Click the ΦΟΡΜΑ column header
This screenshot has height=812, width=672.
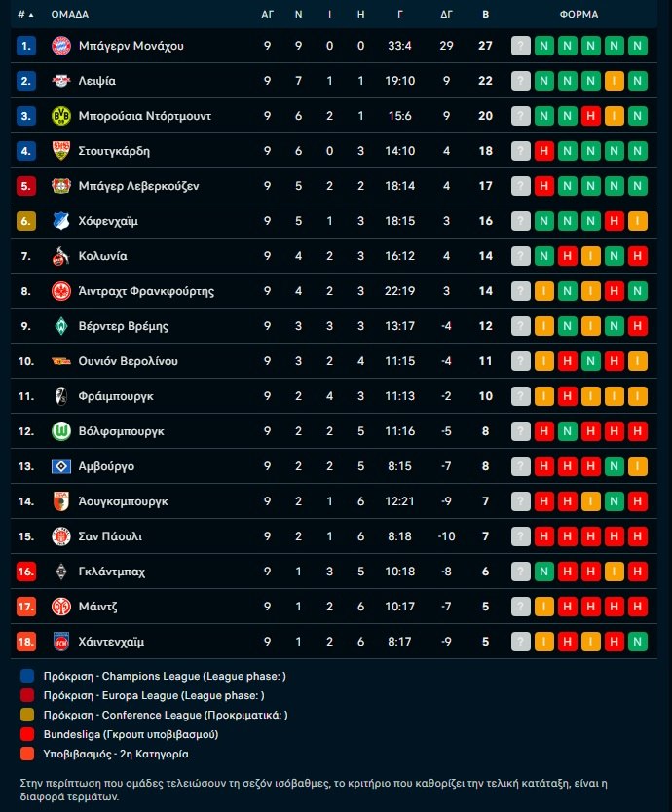(x=579, y=15)
